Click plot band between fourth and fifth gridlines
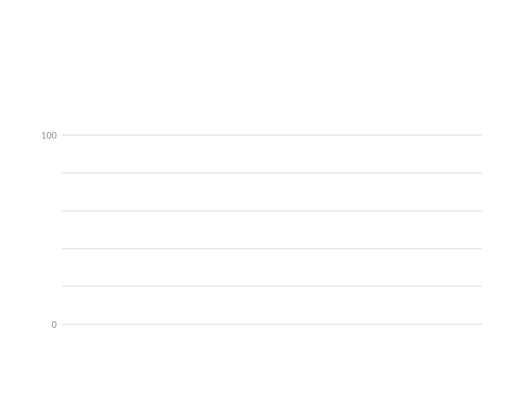Image resolution: width=532 pixels, height=399 pixels. click(x=272, y=268)
